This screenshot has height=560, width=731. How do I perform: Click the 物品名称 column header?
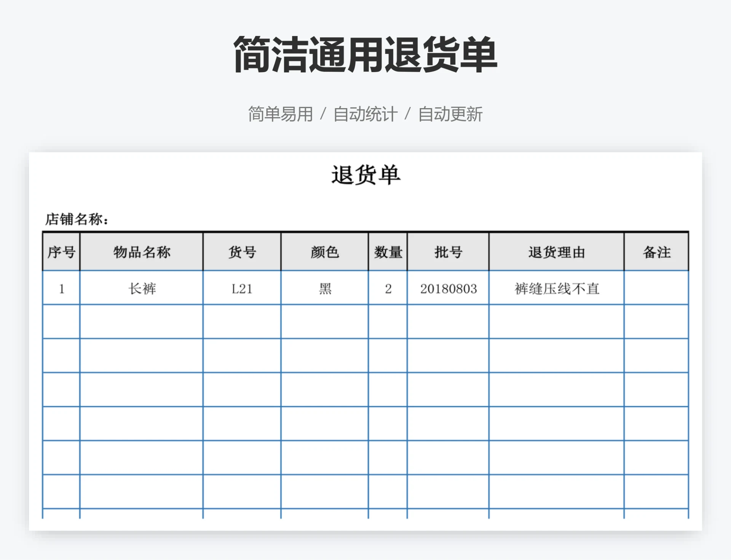click(142, 252)
